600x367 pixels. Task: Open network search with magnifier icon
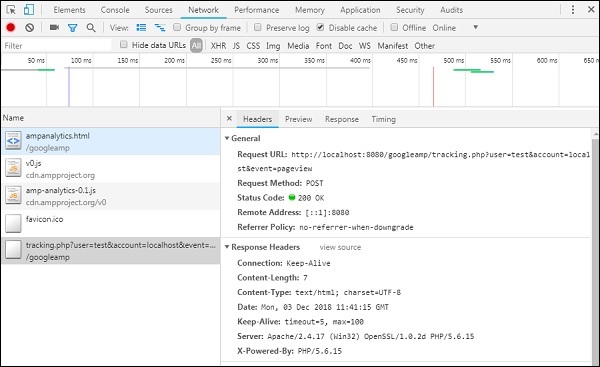click(91, 28)
